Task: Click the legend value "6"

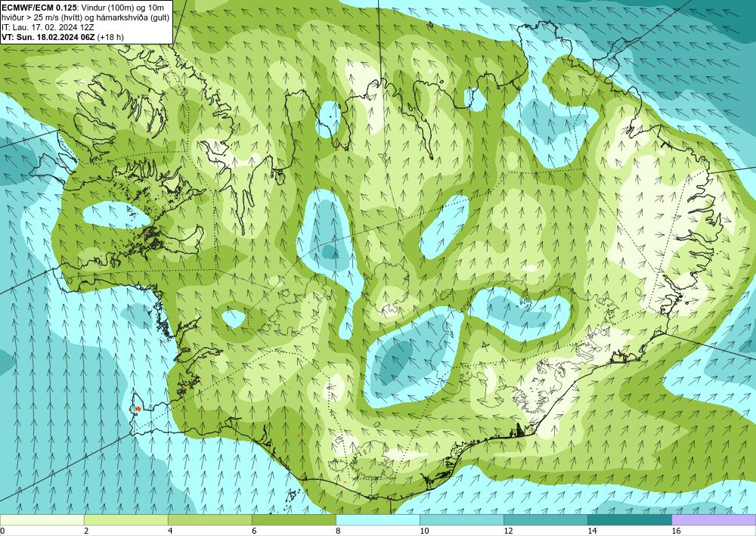Action: pos(253,531)
